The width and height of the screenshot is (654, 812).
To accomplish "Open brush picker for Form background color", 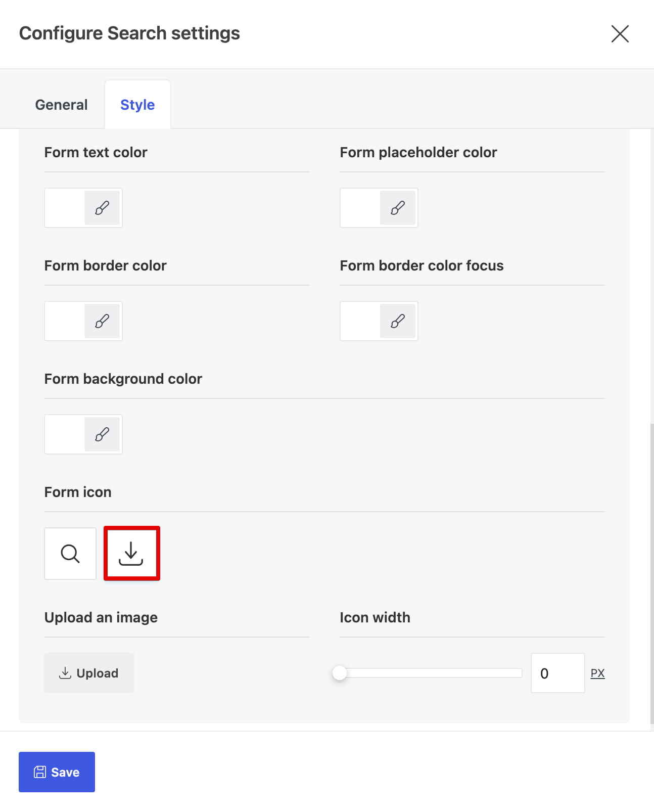I will coord(102,434).
